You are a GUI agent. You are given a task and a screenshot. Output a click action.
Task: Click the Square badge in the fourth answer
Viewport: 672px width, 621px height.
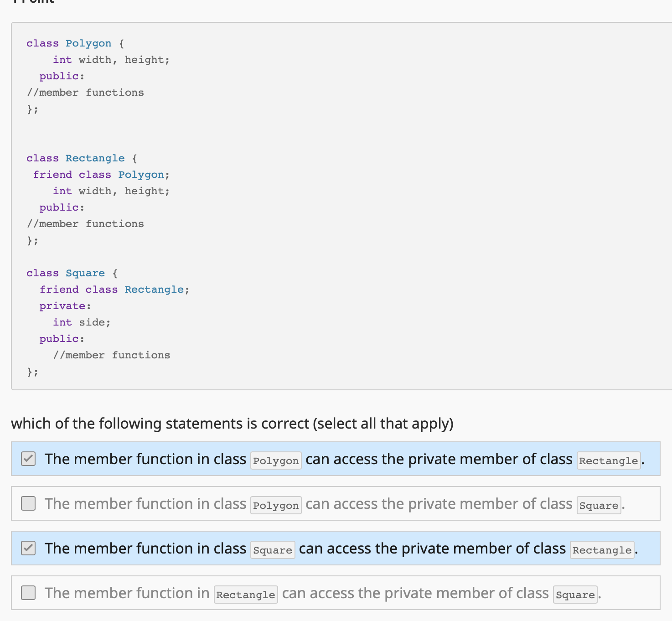click(574, 595)
